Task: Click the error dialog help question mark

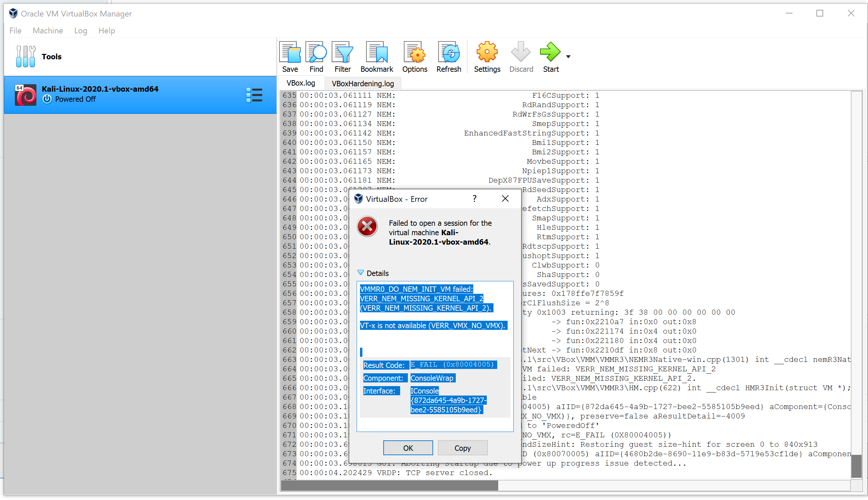Action: coord(474,199)
